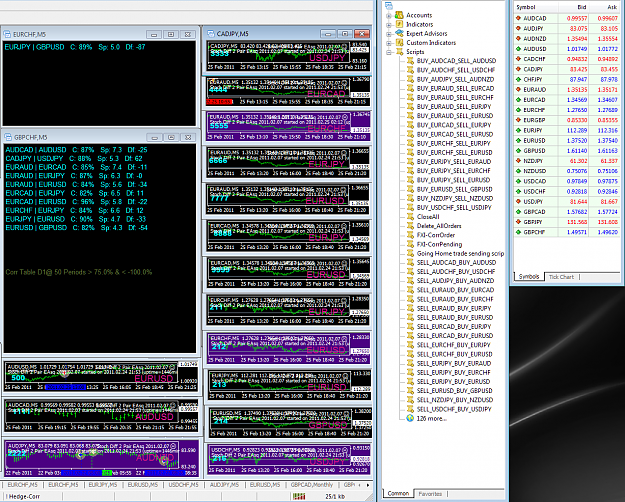Open the Tick Chart tab

pos(561,277)
